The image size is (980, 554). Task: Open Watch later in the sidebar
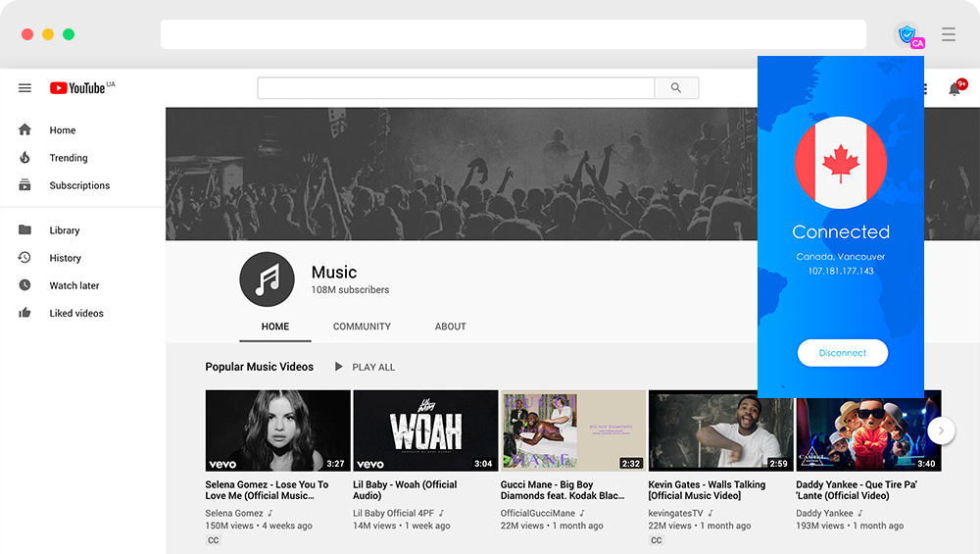point(74,285)
